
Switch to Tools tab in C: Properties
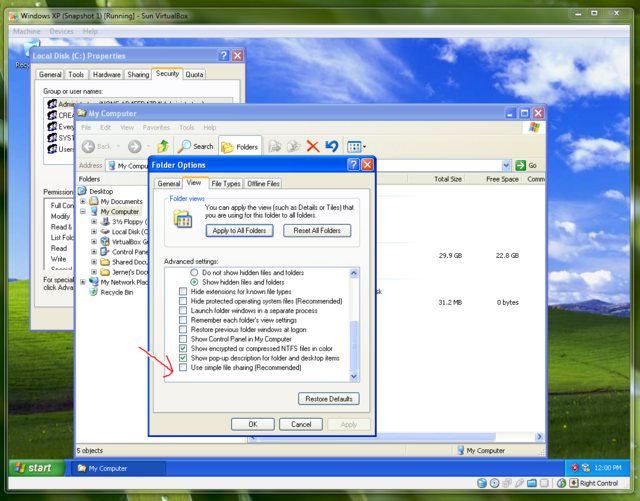click(76, 74)
